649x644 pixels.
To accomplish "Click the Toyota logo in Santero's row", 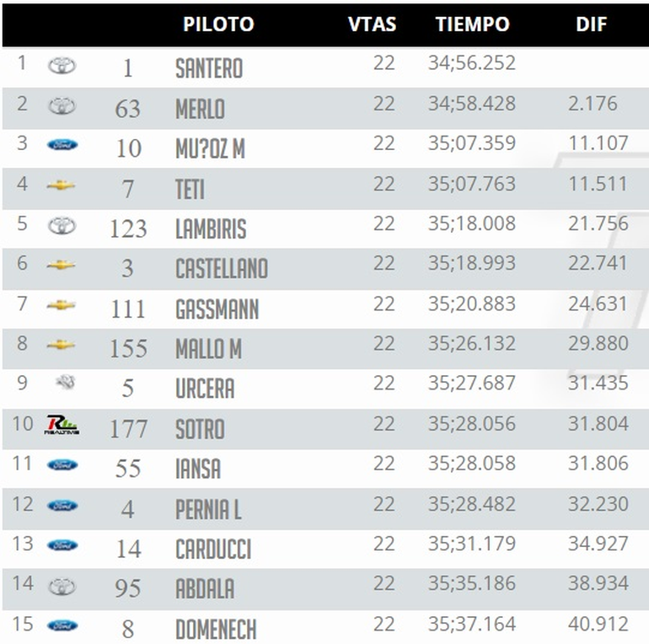I will click(62, 66).
